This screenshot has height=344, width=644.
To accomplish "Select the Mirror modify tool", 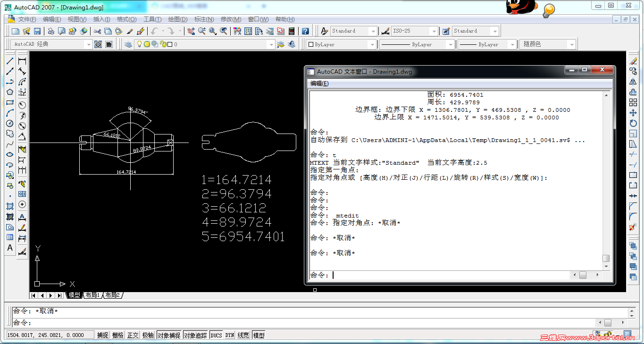I will pyautogui.click(x=633, y=82).
